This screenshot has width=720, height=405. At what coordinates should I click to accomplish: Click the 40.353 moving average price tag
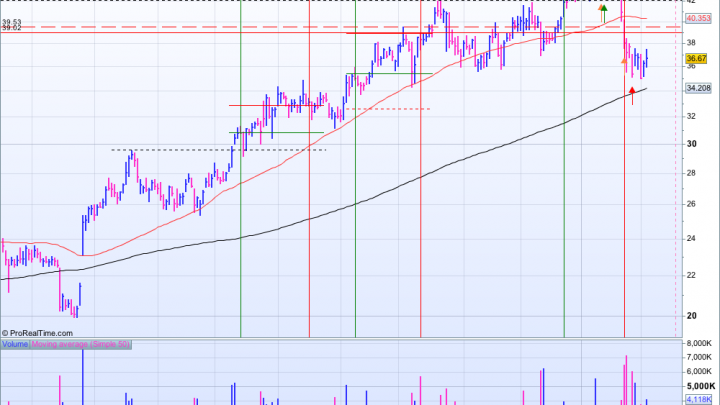pos(698,18)
